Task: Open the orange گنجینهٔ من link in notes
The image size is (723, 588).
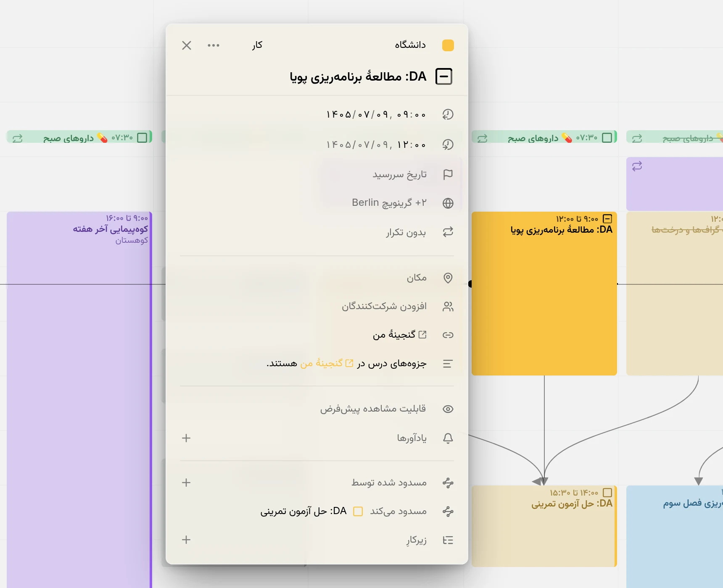Action: [327, 363]
